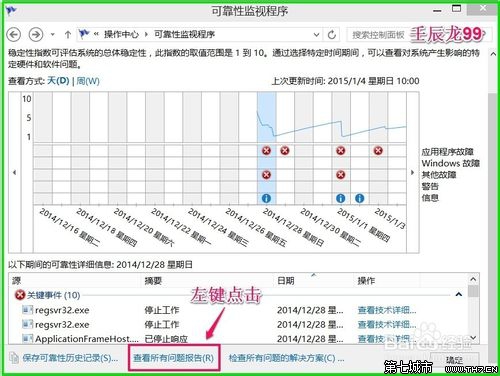Screen dimensions: 500x376
Task: Click 其他故障 row label
Action: pyautogui.click(x=439, y=175)
